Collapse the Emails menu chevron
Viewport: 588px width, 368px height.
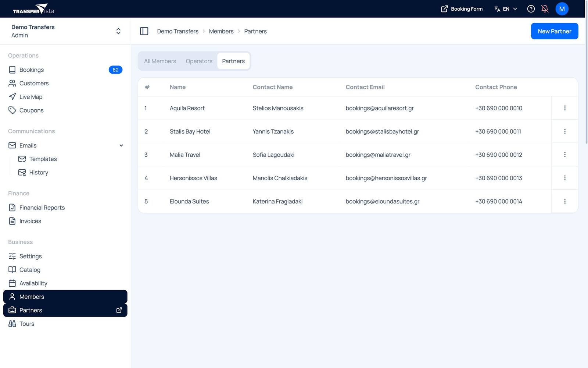pyautogui.click(x=121, y=146)
